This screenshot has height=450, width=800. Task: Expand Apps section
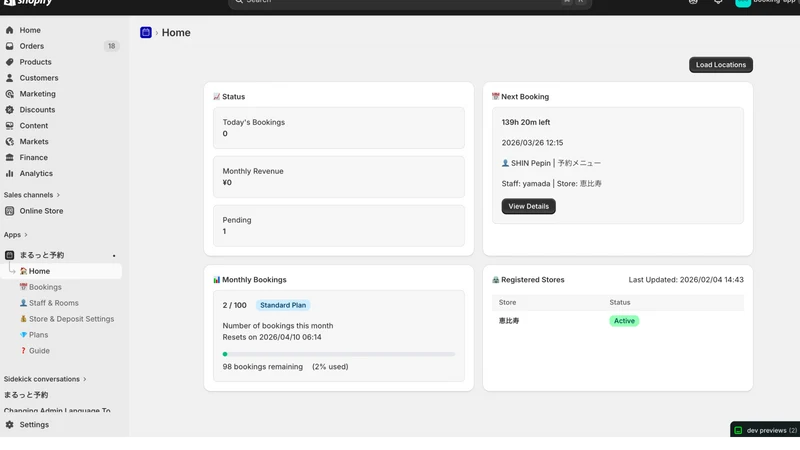coord(15,235)
